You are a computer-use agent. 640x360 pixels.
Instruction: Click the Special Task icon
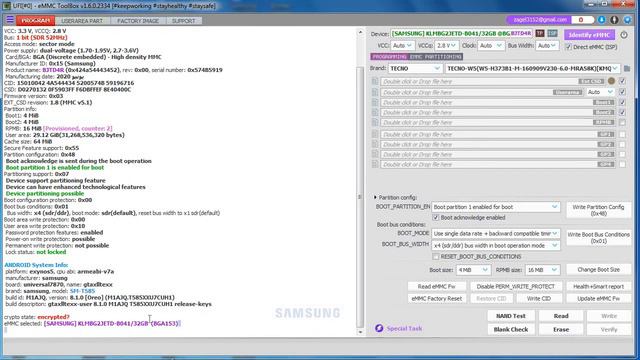pos(379,328)
